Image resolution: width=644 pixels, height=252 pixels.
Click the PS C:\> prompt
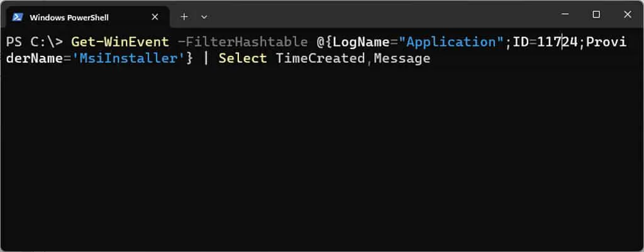coord(35,42)
